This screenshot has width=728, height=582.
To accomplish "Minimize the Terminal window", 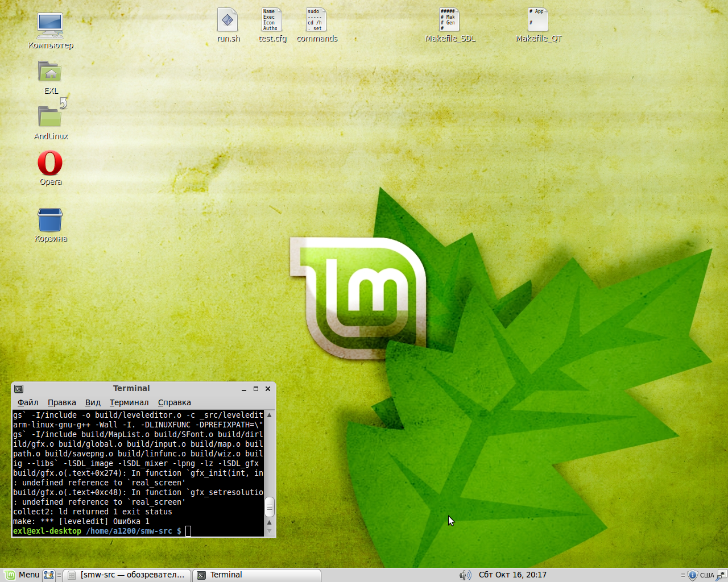I will [244, 389].
